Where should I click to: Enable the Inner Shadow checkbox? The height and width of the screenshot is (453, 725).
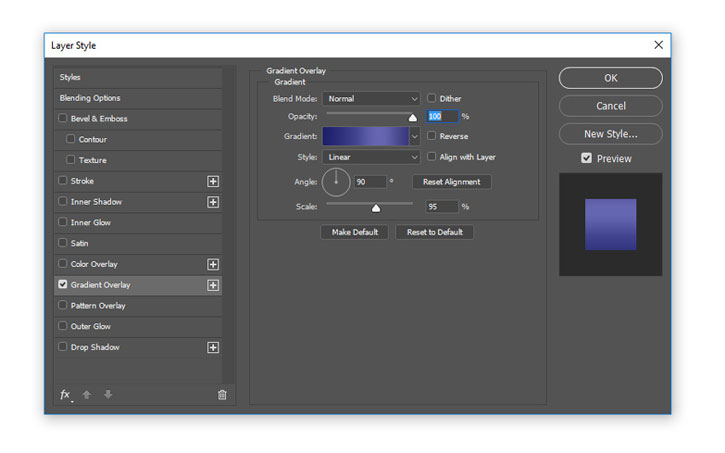(63, 201)
